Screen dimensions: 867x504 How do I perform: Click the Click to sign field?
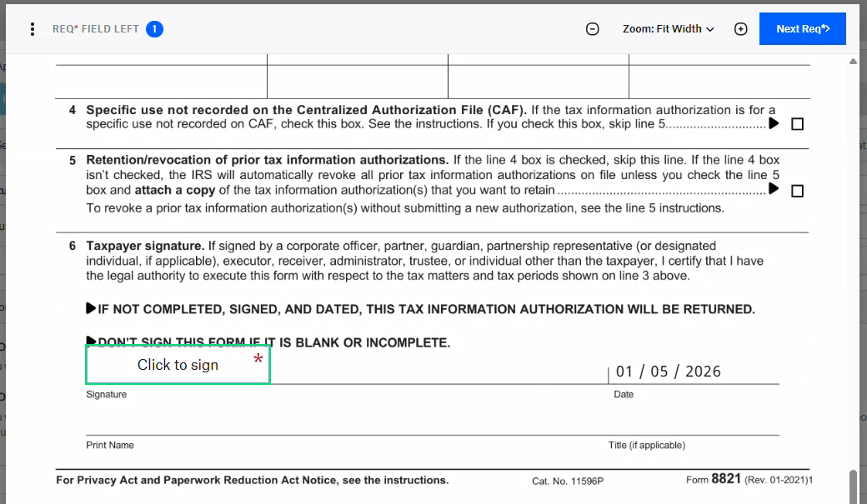pyautogui.click(x=178, y=364)
